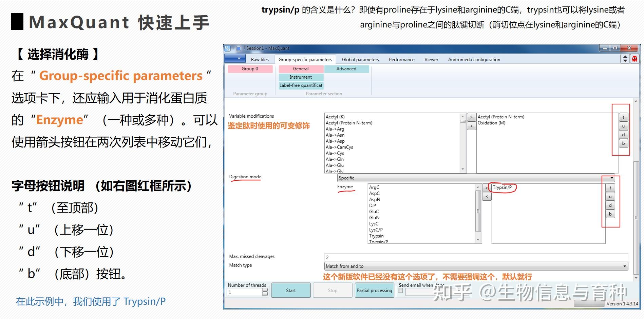
Task: Remove Oxidation (M) using the '<' arrow button
Action: pyautogui.click(x=471, y=126)
